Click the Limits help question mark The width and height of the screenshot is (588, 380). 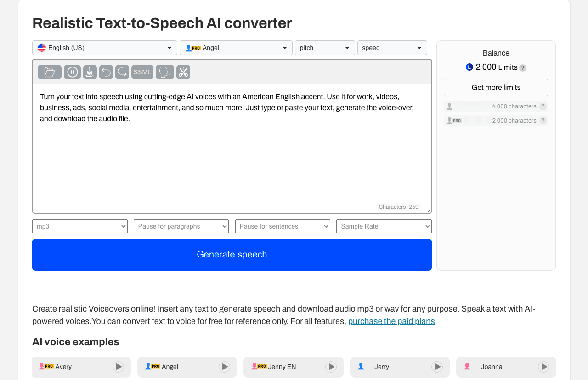pos(523,68)
